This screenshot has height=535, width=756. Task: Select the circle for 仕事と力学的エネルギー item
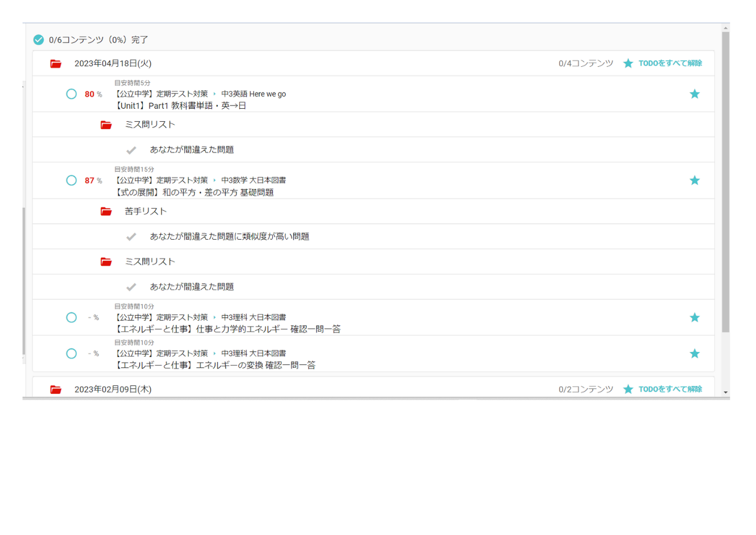coord(71,317)
